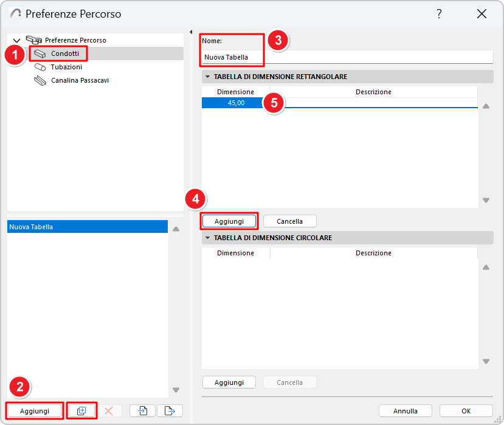Click the export table icon button
Viewport: 504px width, 425px height.
pyautogui.click(x=170, y=411)
